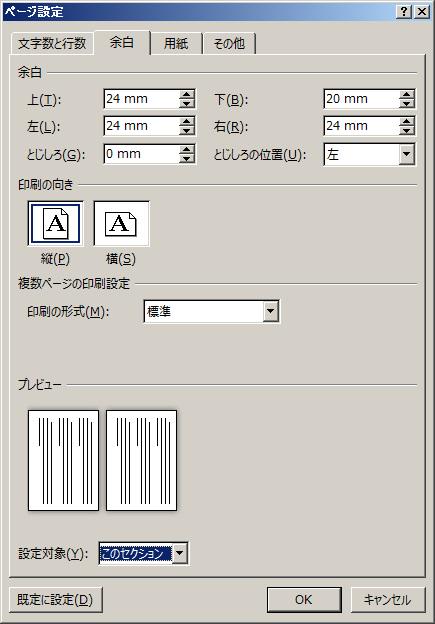Increase the 左 left margin value
The width and height of the screenshot is (435, 624).
click(186, 121)
